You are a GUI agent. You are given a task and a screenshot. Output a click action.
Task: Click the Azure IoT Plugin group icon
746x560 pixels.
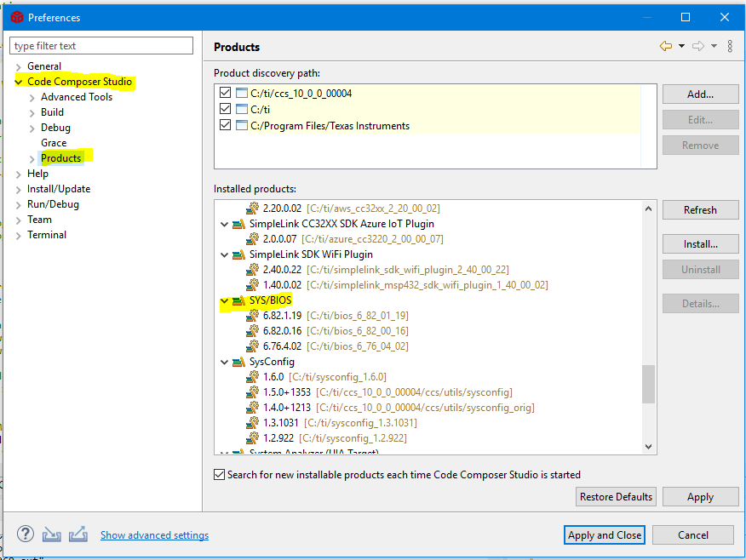(x=238, y=224)
